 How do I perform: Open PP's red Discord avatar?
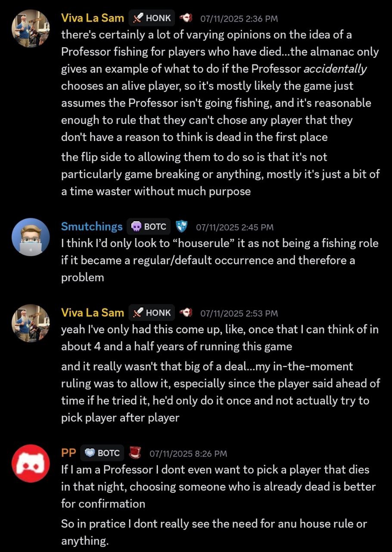pyautogui.click(x=30, y=463)
